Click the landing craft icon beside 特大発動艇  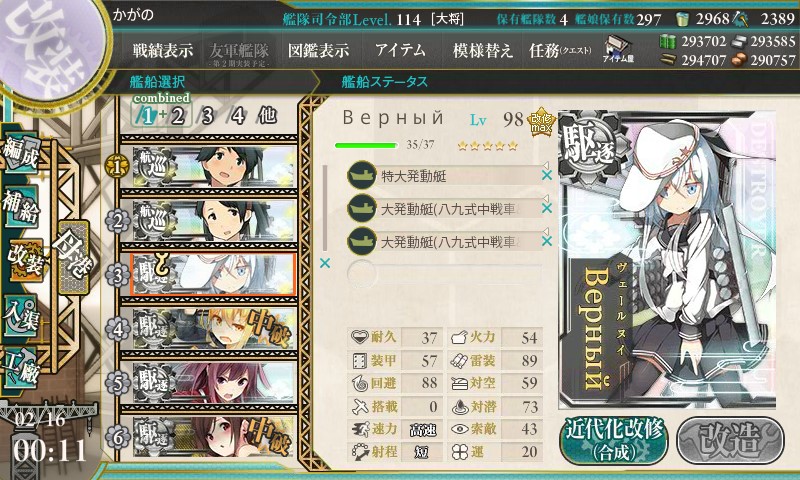pos(362,175)
